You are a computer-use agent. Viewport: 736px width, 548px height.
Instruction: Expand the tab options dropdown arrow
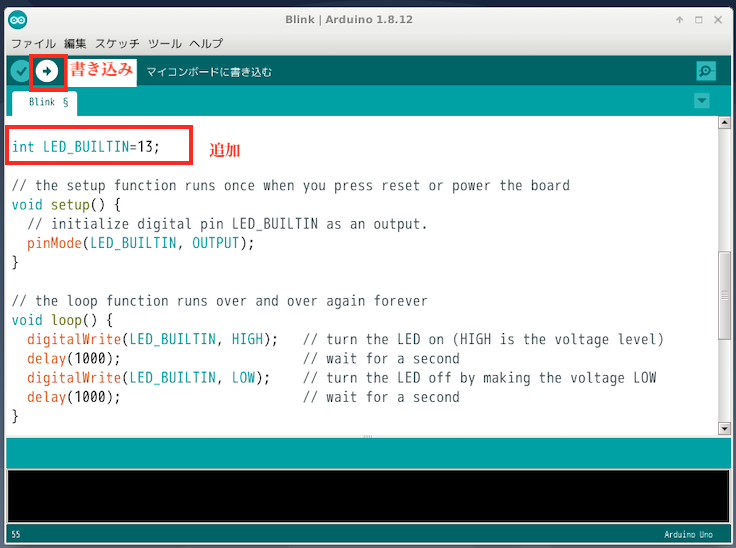point(701,101)
